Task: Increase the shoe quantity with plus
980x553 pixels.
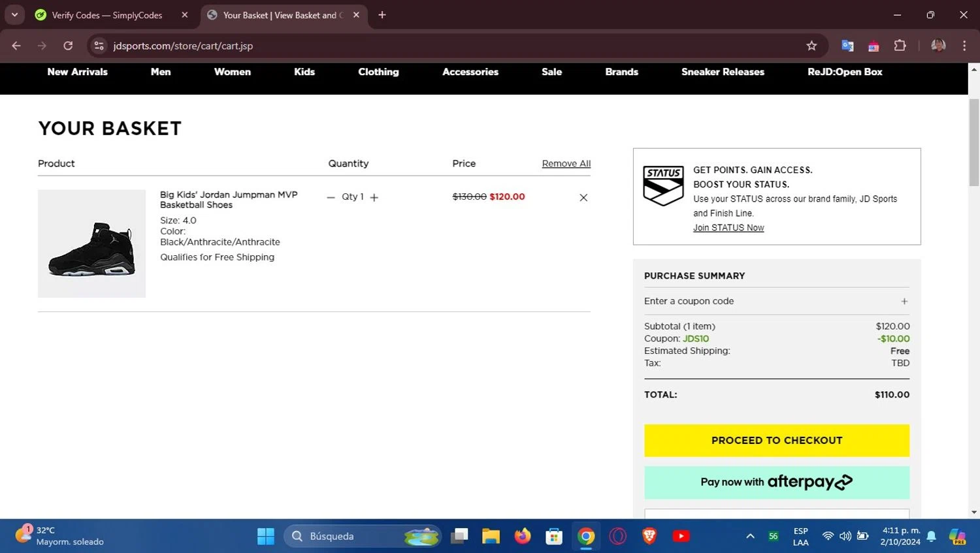Action: pos(374,197)
